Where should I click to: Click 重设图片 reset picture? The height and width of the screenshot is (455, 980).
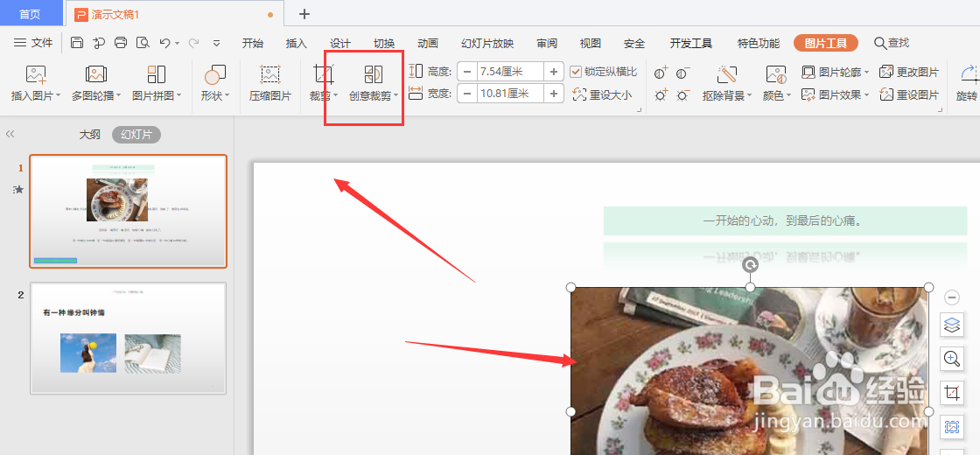(x=909, y=95)
